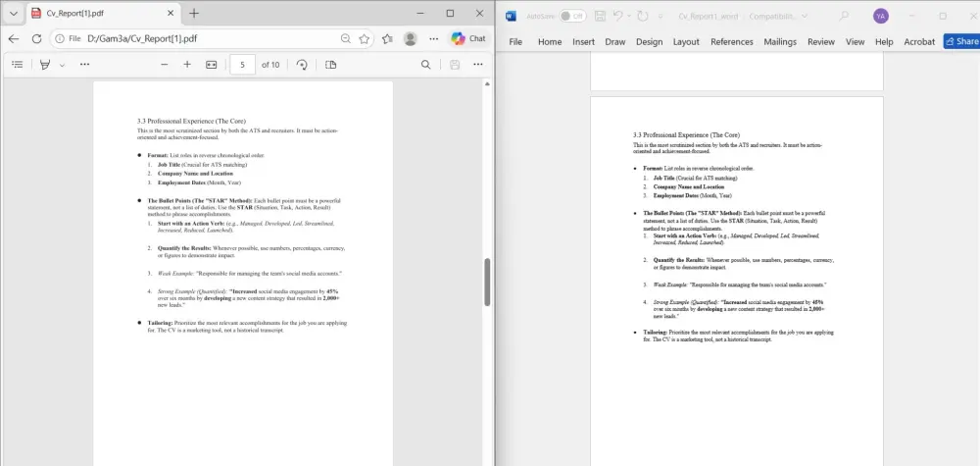Save the PDF with the disk icon

pos(455,65)
